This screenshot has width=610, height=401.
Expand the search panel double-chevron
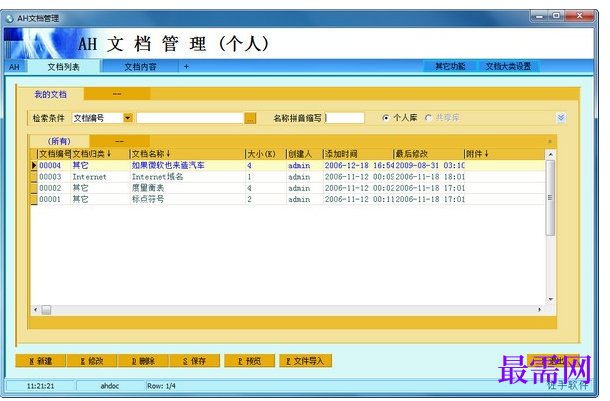click(x=561, y=117)
